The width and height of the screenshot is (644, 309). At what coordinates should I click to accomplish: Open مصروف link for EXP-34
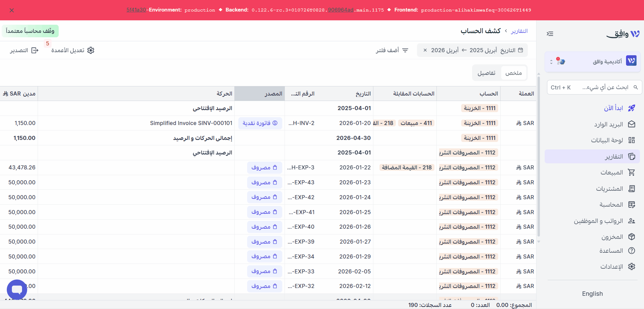tap(265, 256)
